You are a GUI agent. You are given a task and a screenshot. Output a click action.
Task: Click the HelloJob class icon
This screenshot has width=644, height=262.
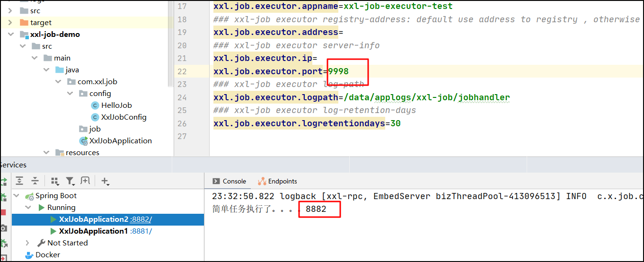pyautogui.click(x=95, y=105)
